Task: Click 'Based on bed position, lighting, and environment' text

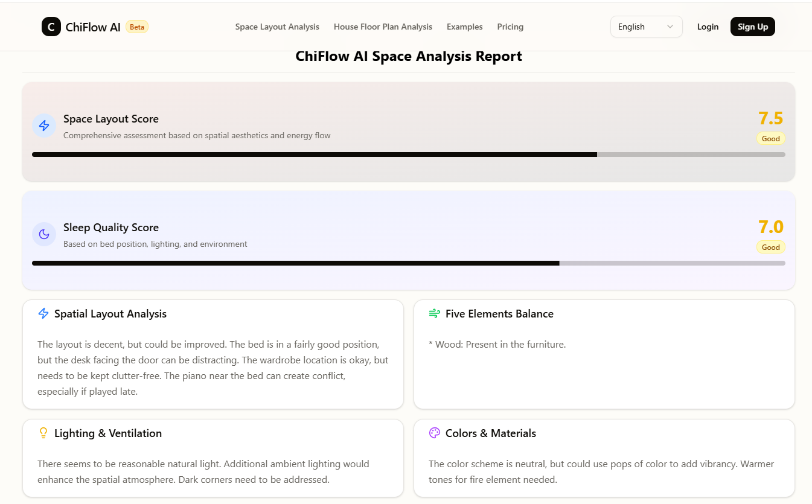Action: pos(155,244)
